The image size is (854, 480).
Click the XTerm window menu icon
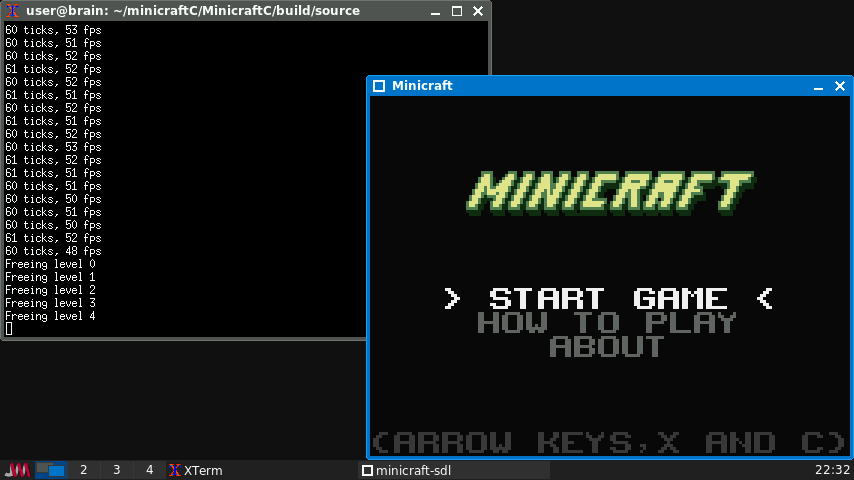(x=13, y=11)
